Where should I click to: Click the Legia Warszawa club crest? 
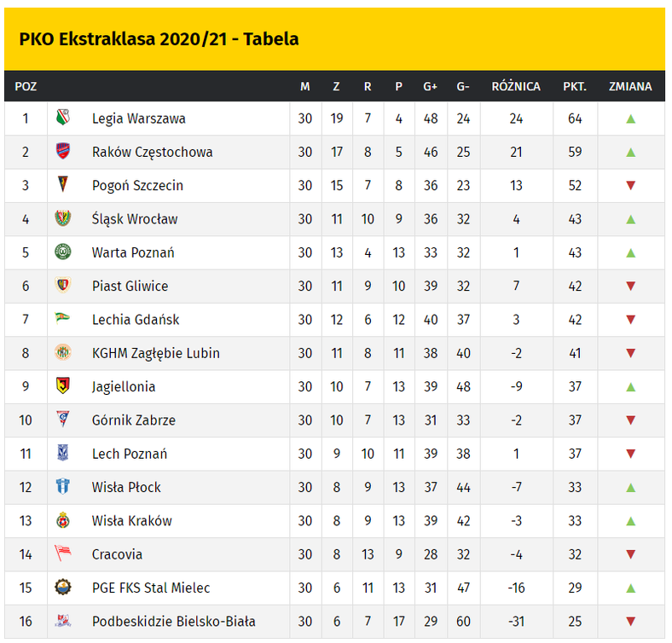(x=62, y=119)
